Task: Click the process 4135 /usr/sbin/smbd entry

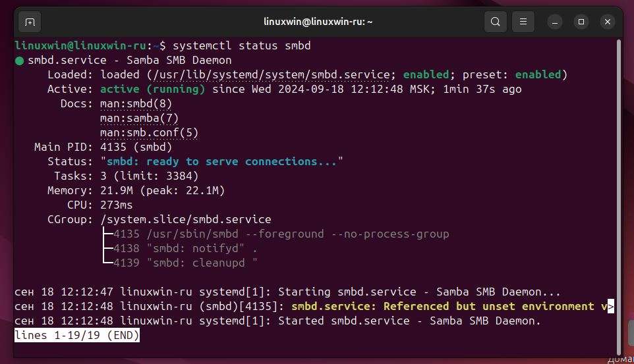Action: [281, 234]
